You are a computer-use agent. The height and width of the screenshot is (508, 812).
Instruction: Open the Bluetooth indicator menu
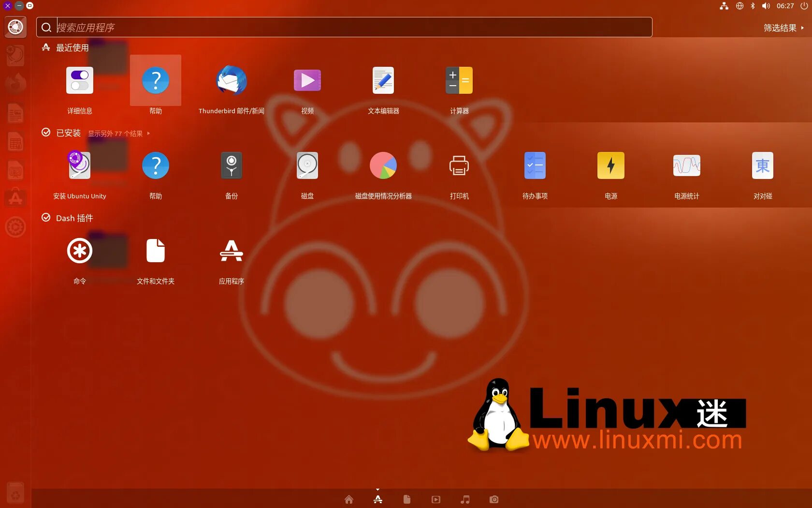click(753, 6)
